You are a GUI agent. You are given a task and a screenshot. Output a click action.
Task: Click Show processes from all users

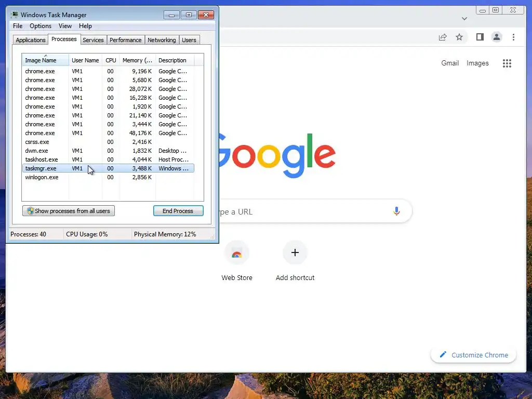point(69,211)
